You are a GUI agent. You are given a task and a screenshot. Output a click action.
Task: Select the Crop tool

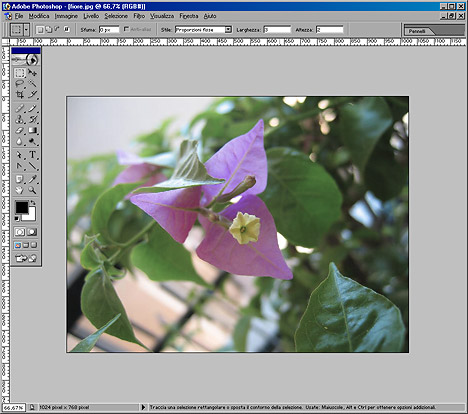tap(20, 94)
